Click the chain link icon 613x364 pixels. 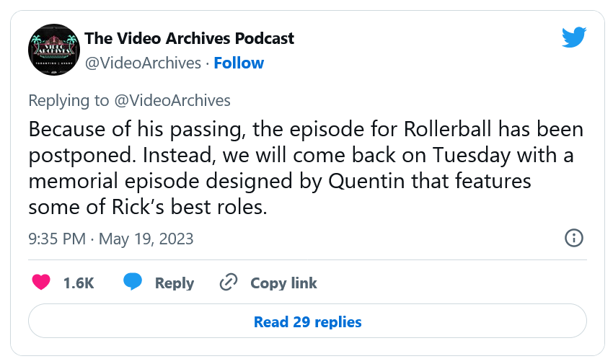[229, 283]
